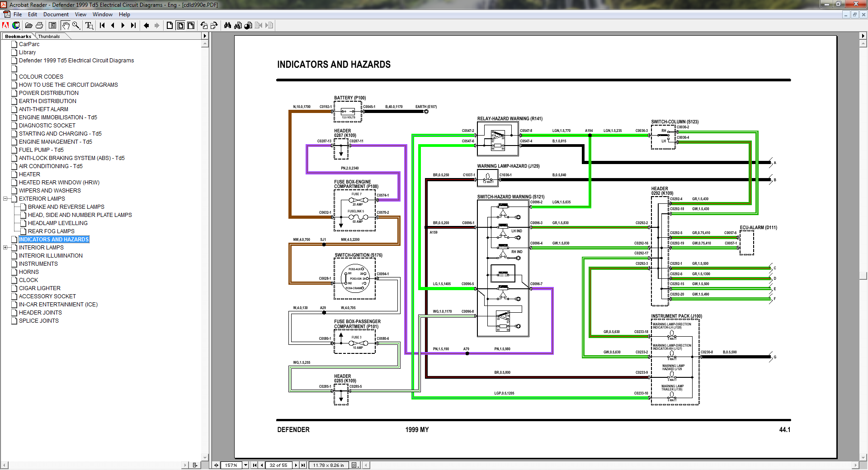Image resolution: width=868 pixels, height=470 pixels.
Task: Go to next page in status bar
Action: pos(296,465)
